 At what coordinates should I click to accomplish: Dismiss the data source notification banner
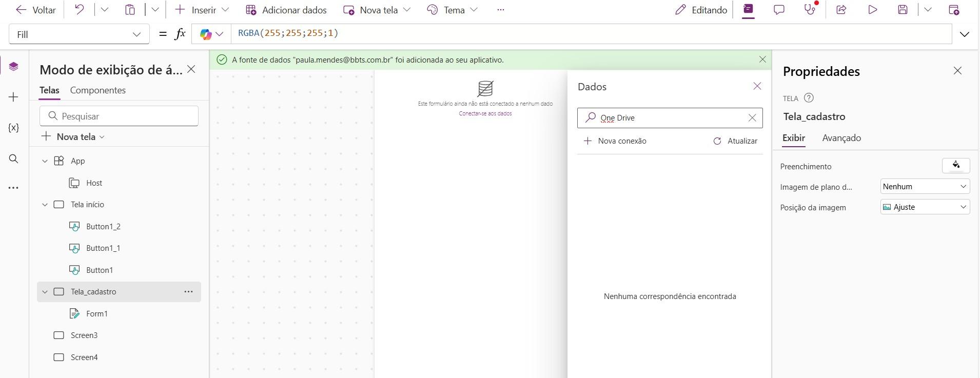[762, 59]
